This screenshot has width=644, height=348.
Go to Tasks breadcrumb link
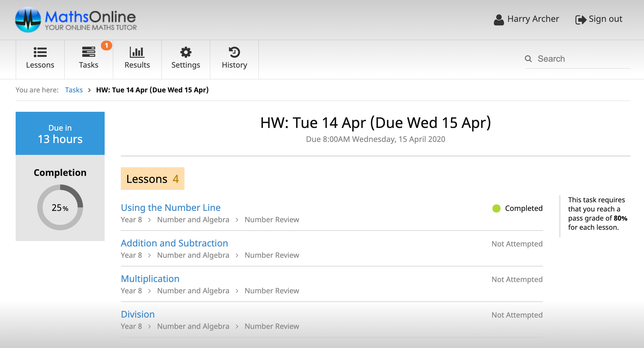(x=74, y=90)
